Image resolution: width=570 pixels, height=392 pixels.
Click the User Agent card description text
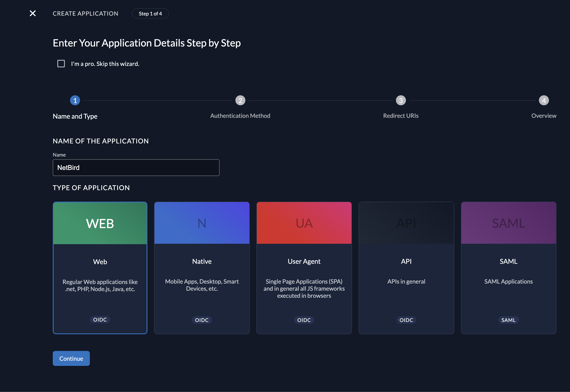[x=304, y=289]
